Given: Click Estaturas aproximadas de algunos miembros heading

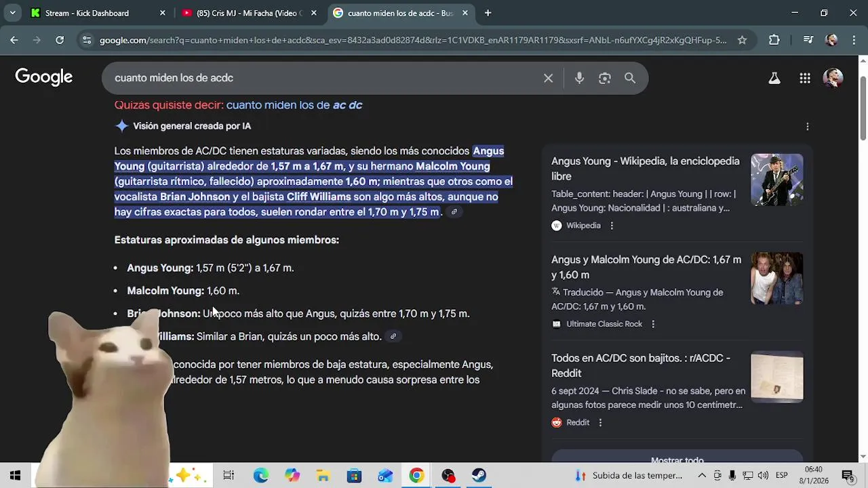Looking at the screenshot, I should 226,240.
